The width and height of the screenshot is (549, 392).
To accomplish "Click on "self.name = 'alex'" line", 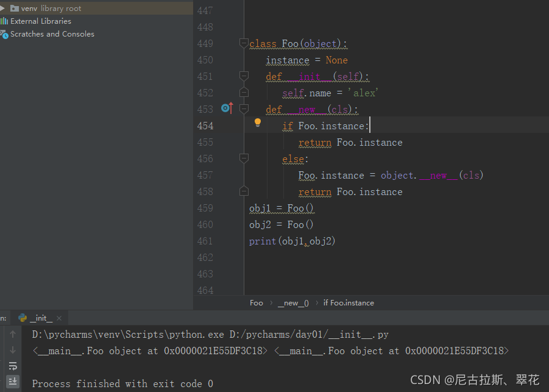I will click(330, 93).
